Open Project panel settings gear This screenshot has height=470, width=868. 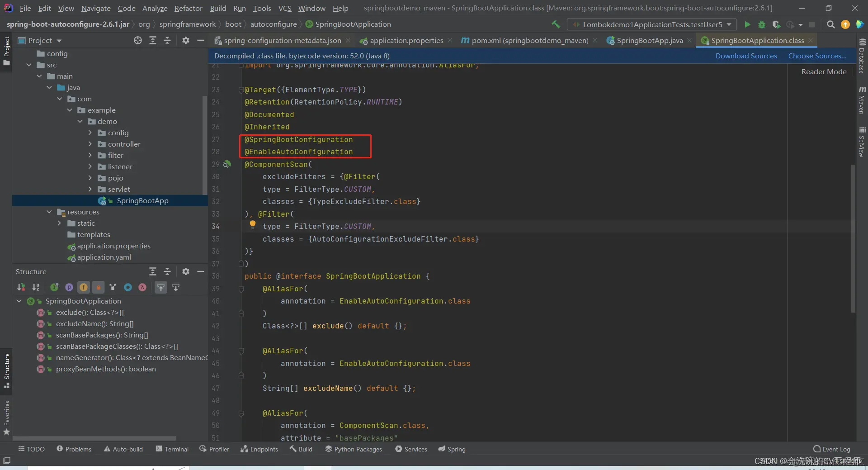[185, 41]
